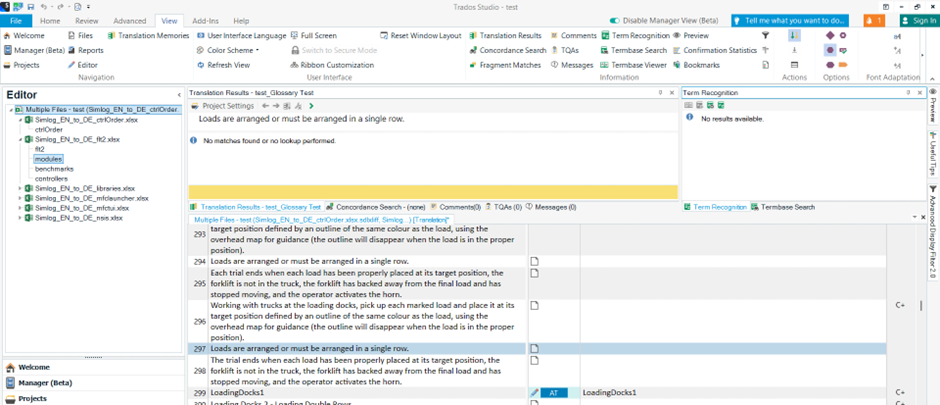Click the Sign In button
The image size is (940, 405).
tap(919, 20)
